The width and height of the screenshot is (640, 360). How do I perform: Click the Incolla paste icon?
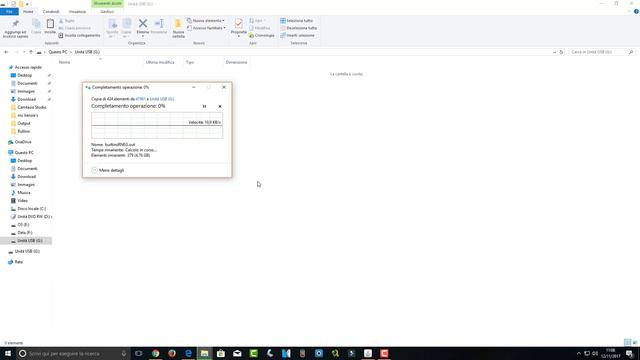point(50,24)
